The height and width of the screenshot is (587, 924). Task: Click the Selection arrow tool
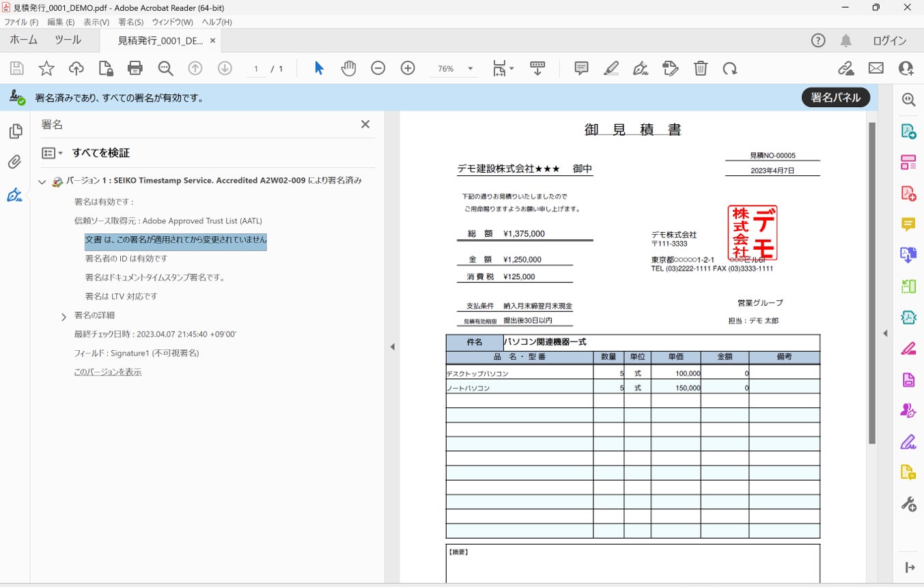tap(319, 68)
